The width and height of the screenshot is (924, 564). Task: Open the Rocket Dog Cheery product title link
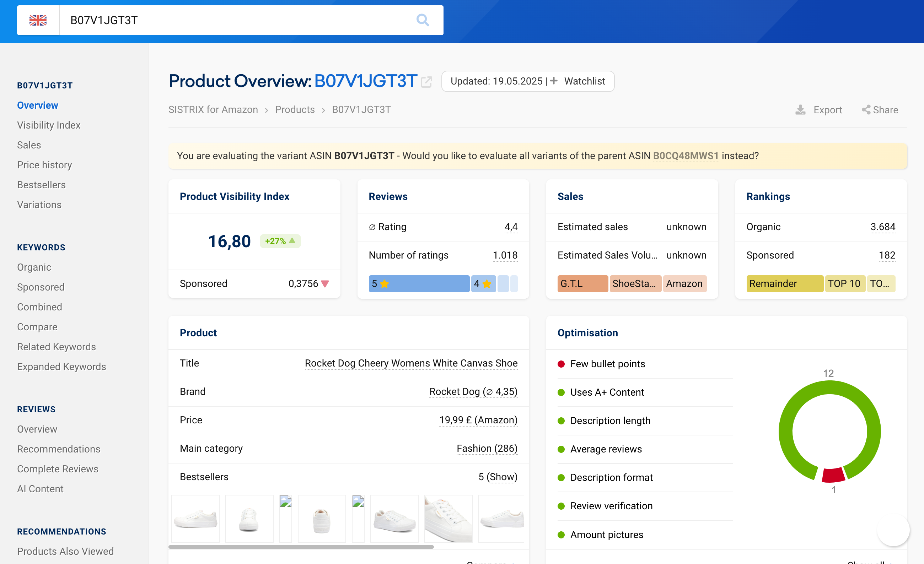click(411, 363)
